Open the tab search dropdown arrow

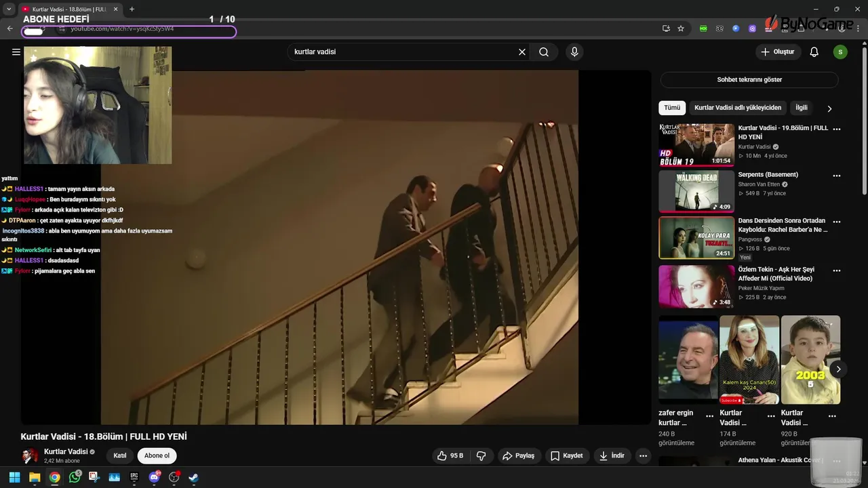coord(9,9)
